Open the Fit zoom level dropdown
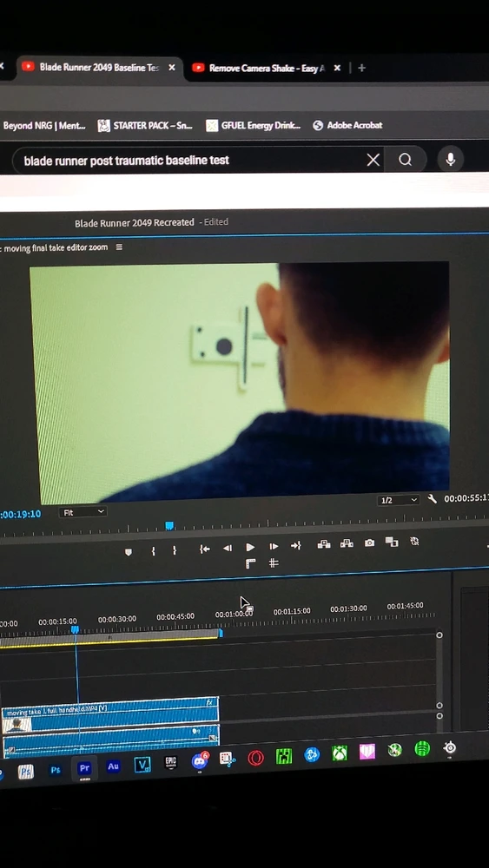The height and width of the screenshot is (868, 489). (83, 513)
